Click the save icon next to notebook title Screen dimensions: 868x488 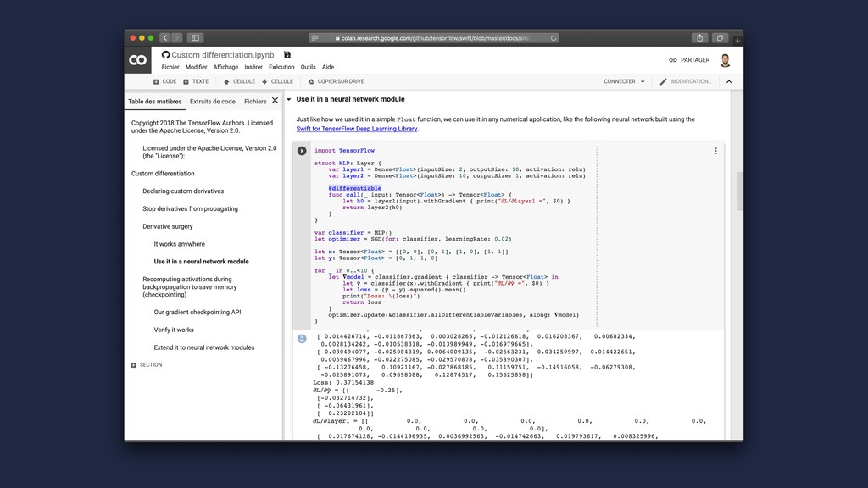[x=287, y=55]
